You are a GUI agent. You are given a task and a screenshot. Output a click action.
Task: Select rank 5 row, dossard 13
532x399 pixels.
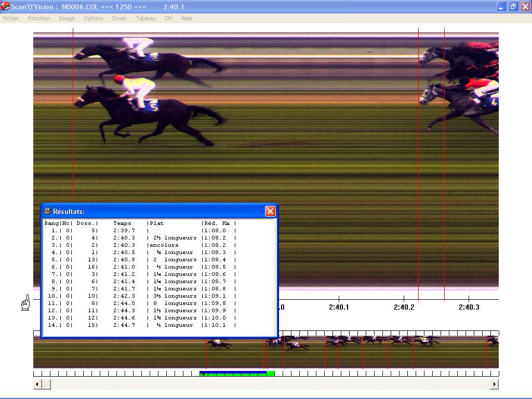click(x=140, y=260)
